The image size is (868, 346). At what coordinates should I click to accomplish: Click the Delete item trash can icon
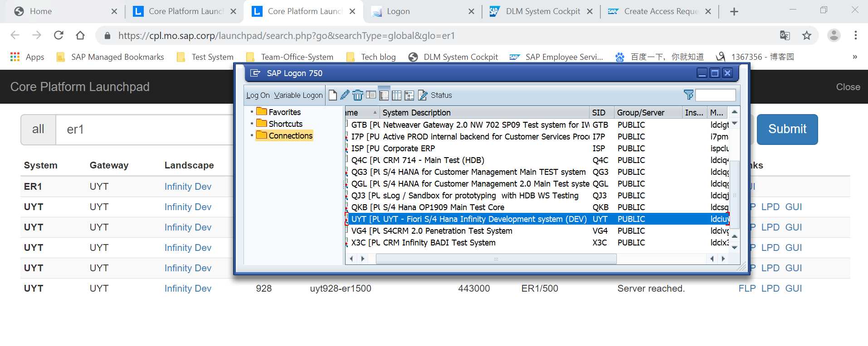point(357,95)
